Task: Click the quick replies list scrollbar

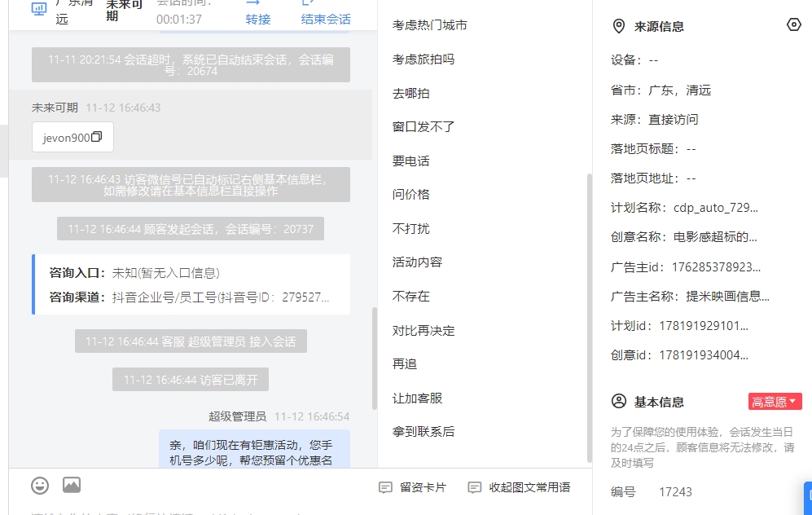Action: click(590, 318)
